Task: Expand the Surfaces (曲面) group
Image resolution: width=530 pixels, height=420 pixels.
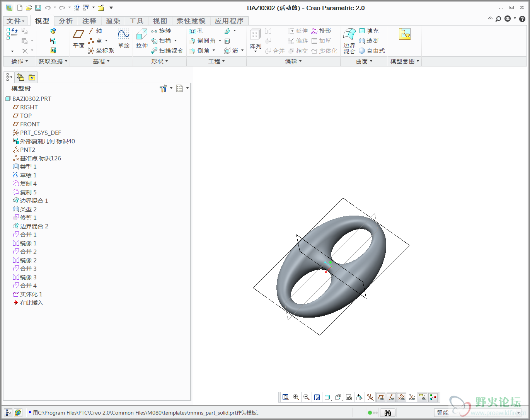Action: click(364, 61)
